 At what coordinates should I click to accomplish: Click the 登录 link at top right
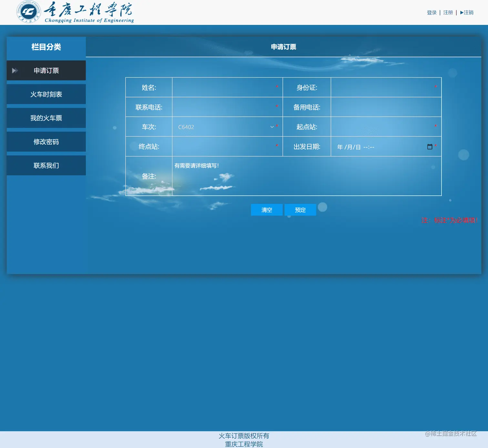[432, 13]
